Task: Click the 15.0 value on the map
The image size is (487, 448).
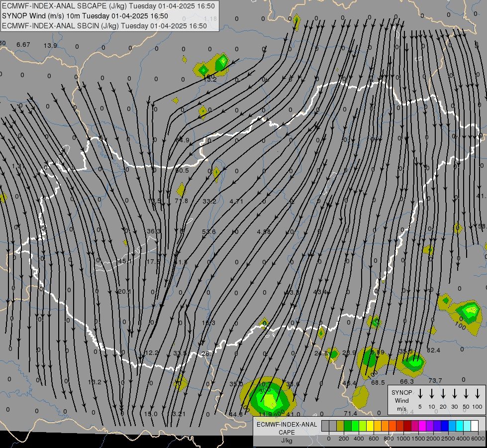Action: click(151, 414)
